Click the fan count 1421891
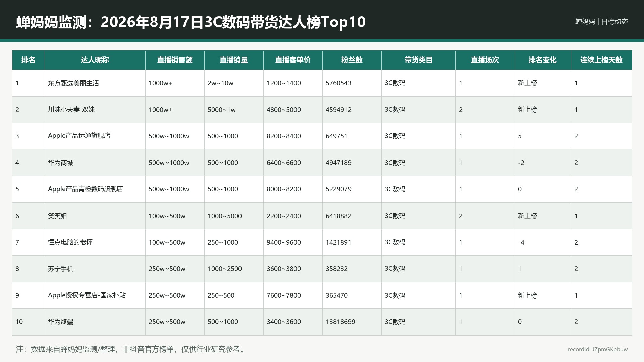644x362 pixels. pyautogui.click(x=338, y=242)
